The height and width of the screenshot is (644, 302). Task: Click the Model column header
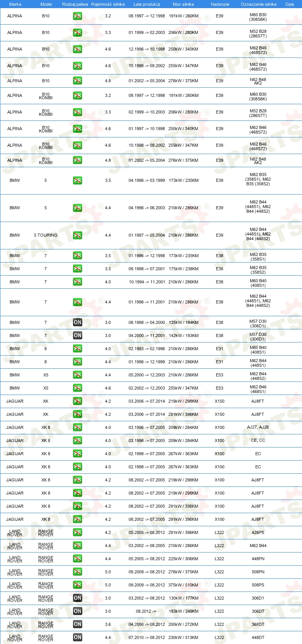tap(46, 4)
